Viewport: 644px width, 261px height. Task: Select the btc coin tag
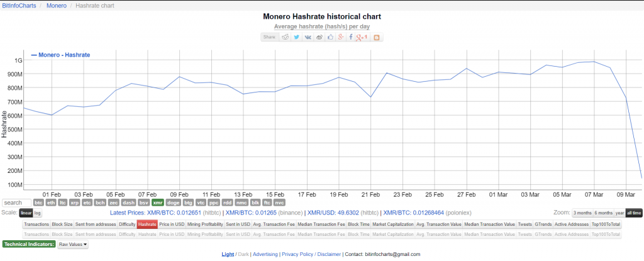pyautogui.click(x=38, y=203)
